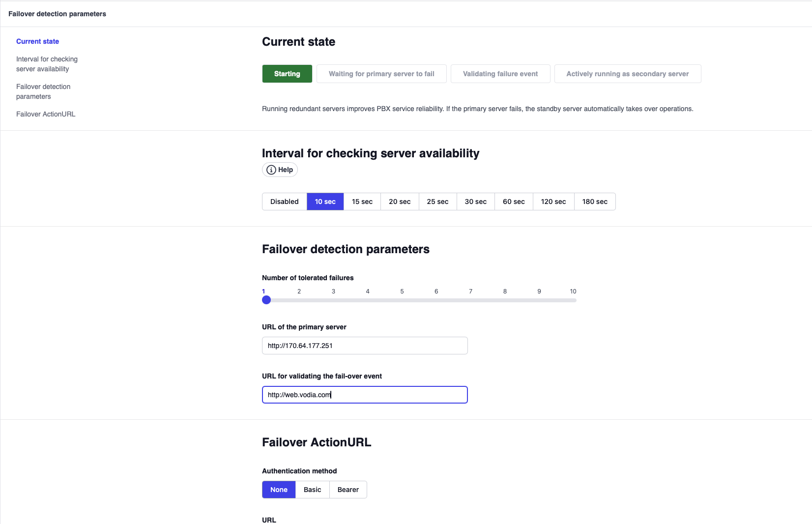812x524 pixels.
Task: Switch authentication method to Basic
Action: click(312, 490)
